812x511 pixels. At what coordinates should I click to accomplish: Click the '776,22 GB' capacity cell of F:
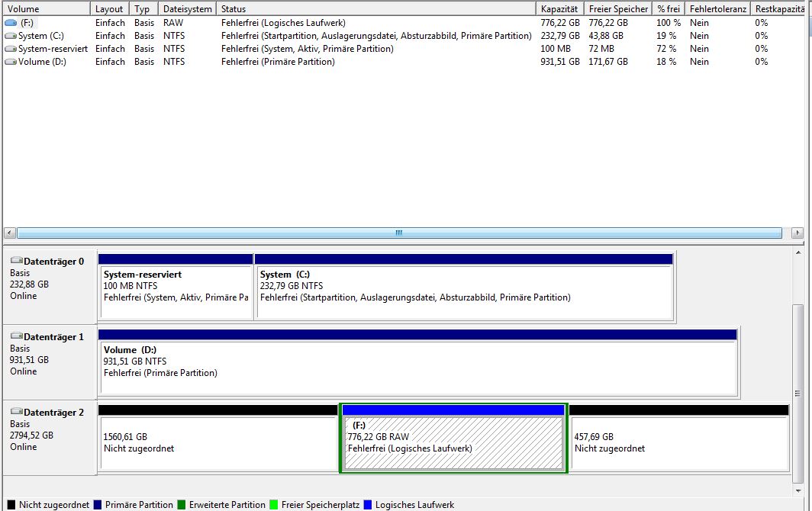(560, 23)
